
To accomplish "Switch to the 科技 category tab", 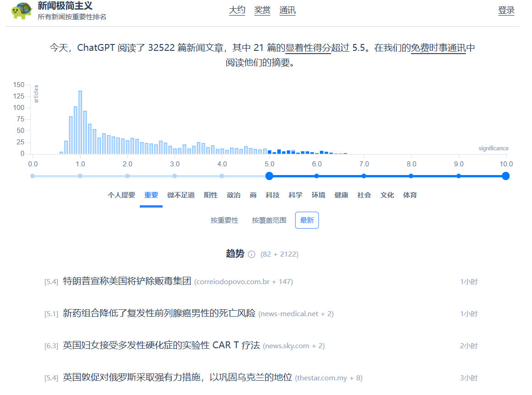I will (273, 195).
